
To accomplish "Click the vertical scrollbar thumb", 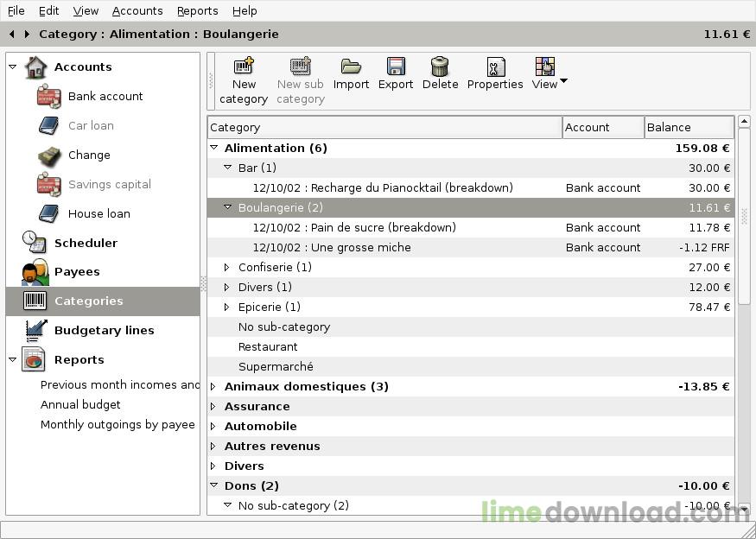I will pyautogui.click(x=744, y=216).
